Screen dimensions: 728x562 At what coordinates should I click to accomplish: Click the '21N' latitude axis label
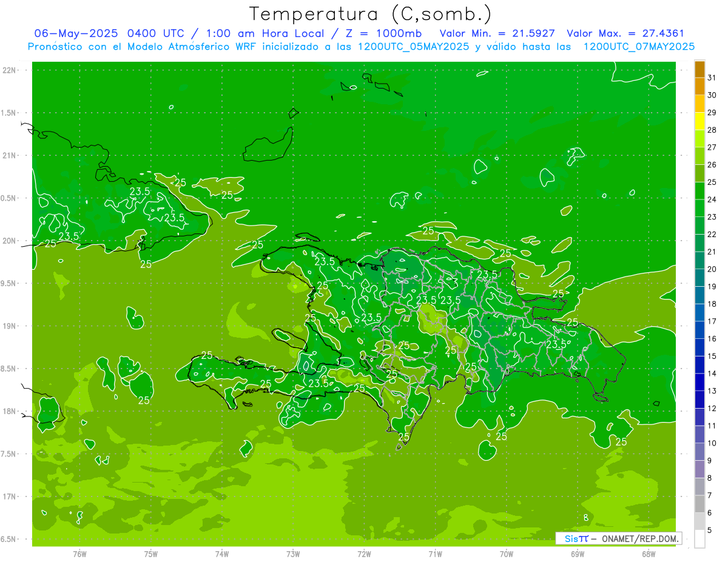coord(10,155)
